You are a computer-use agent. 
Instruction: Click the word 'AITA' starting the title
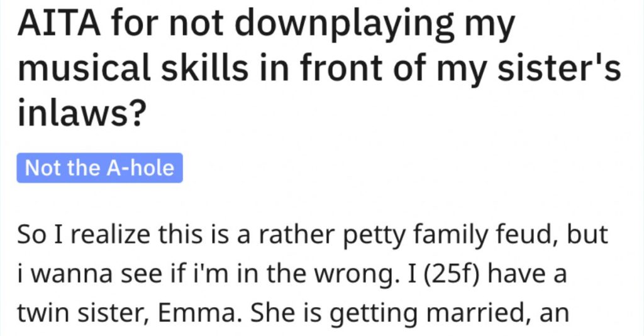pyautogui.click(x=58, y=23)
